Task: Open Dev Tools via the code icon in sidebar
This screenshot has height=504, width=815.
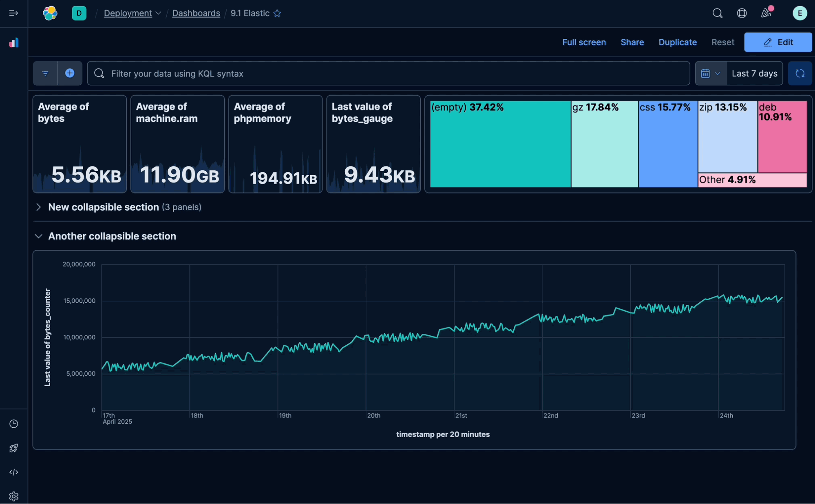Action: pos(13,472)
